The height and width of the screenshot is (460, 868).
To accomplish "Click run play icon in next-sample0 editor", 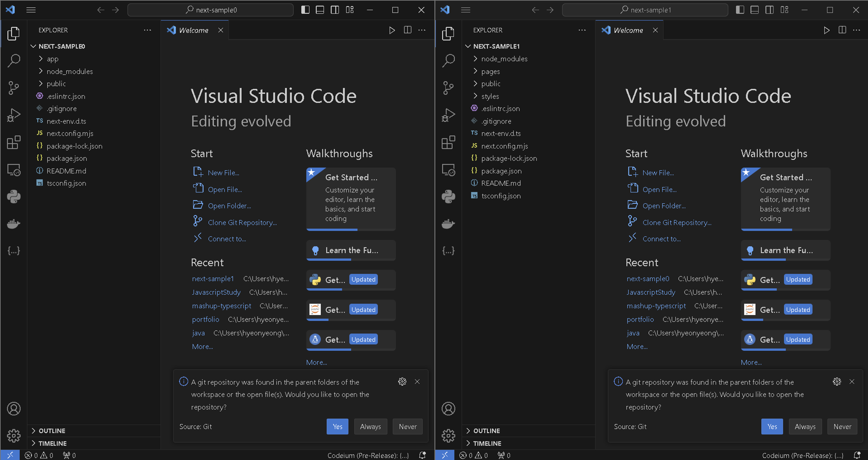I will 392,30.
